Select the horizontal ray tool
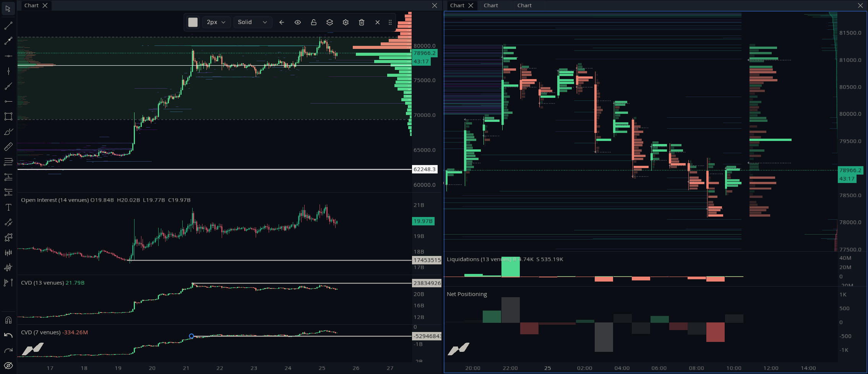This screenshot has width=868, height=374. [x=8, y=101]
